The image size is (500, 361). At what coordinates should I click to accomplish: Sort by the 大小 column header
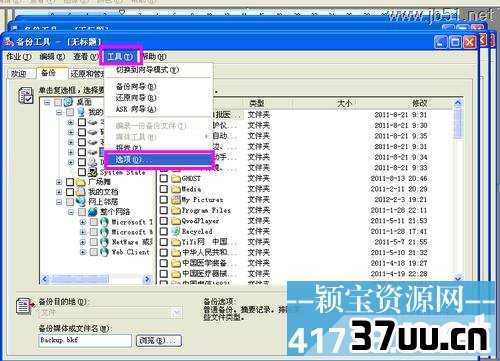point(323,103)
